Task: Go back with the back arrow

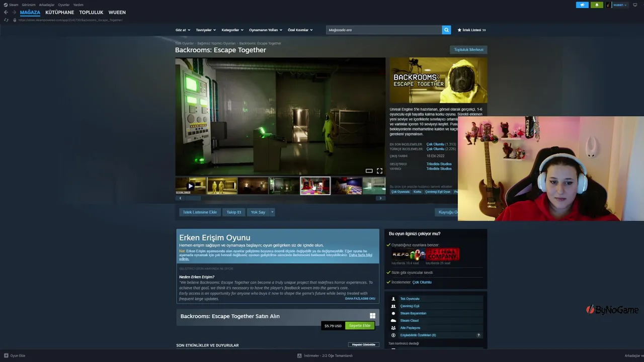Action: coord(6,12)
